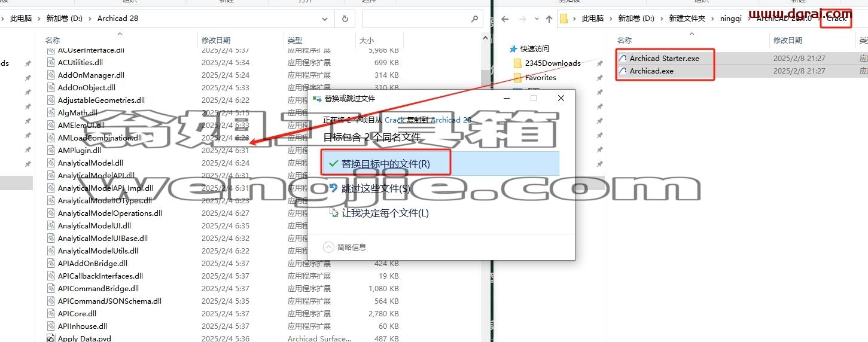The width and height of the screenshot is (868, 342).
Task: Select APICallbackInterfaces.dll file
Action: [x=100, y=276]
